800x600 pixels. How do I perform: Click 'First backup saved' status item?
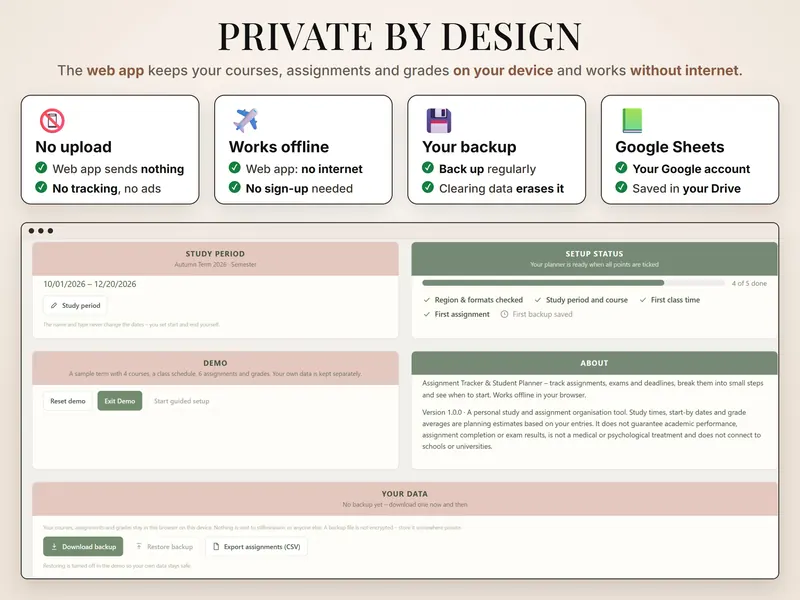coord(536,314)
